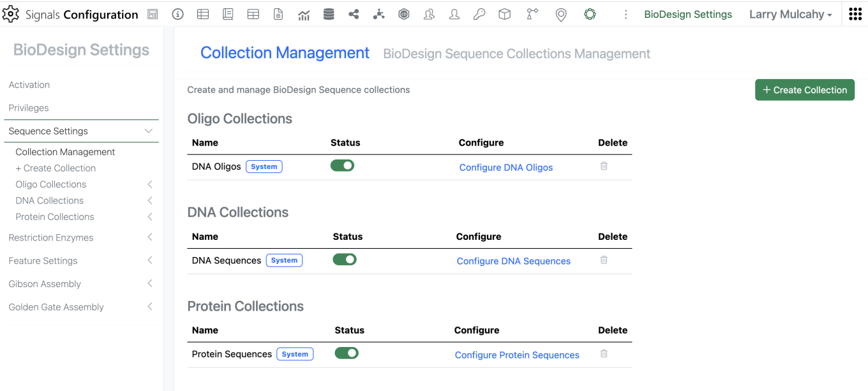Click the Create Collection green button
This screenshot has width=868, height=391.
805,90
